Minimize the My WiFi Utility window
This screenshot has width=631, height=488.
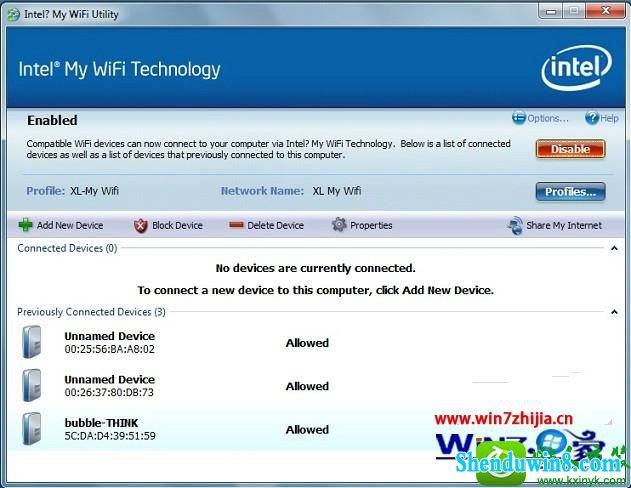[551, 11]
